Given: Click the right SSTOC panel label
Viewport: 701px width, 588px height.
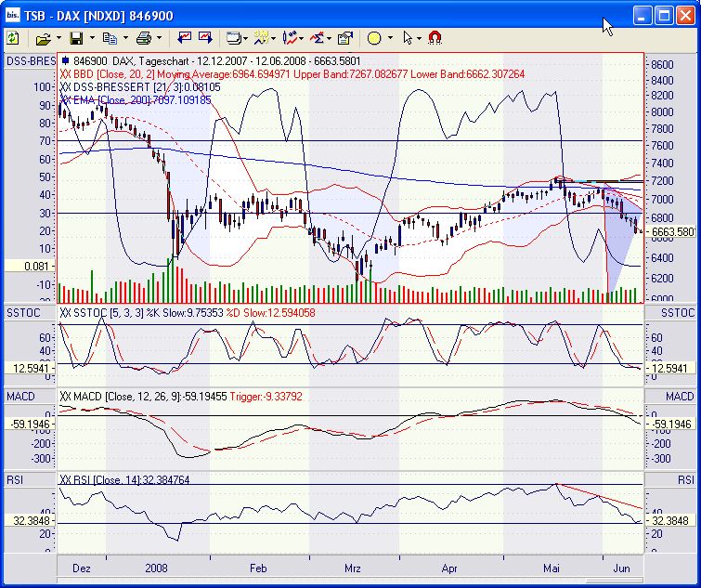Looking at the screenshot, I should [678, 313].
